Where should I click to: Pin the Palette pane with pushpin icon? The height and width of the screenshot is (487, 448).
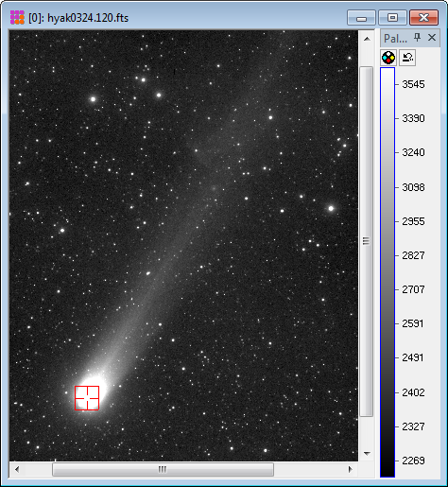pyautogui.click(x=418, y=38)
